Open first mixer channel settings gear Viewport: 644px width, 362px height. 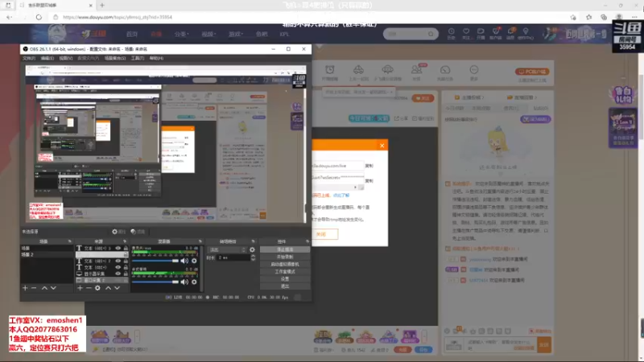pyautogui.click(x=194, y=261)
